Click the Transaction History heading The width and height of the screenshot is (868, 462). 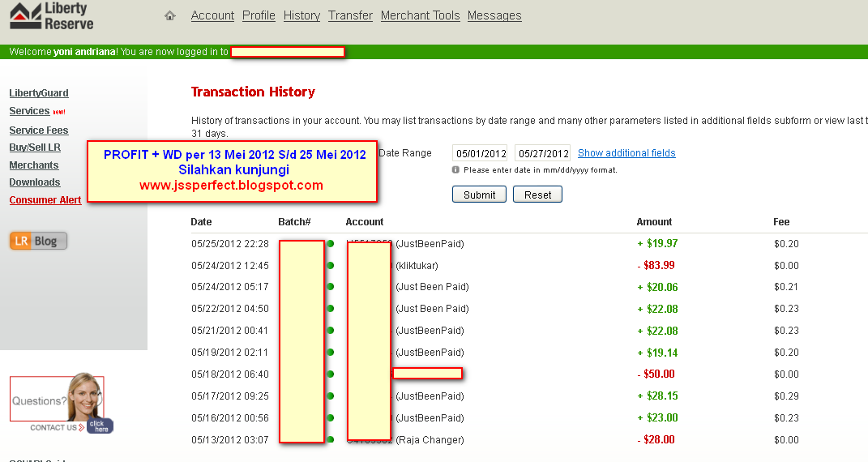[x=253, y=92]
